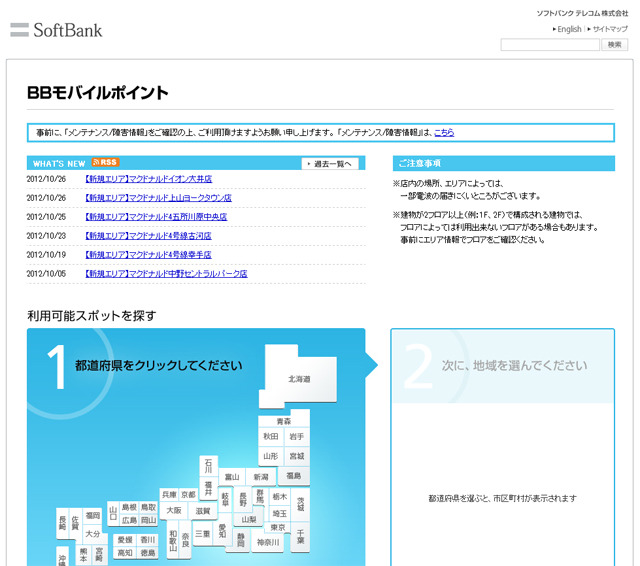Screen dimensions: 640x566
Task: Select 長崎 prefecture on the map
Action: [x=62, y=523]
